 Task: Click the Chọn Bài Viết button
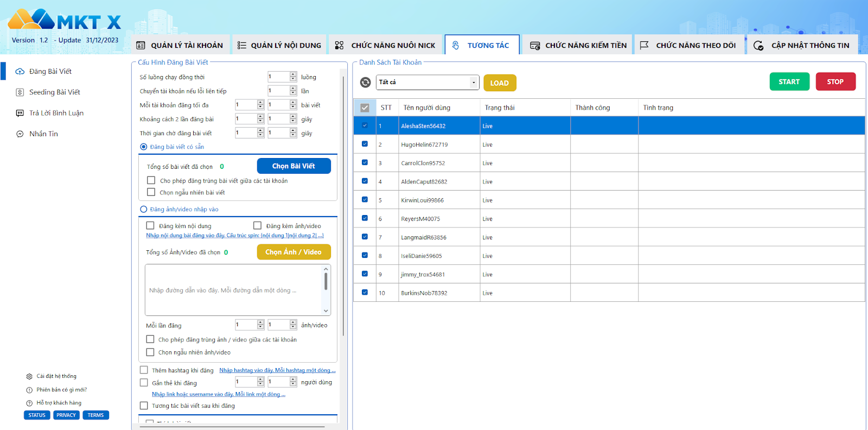coord(293,166)
